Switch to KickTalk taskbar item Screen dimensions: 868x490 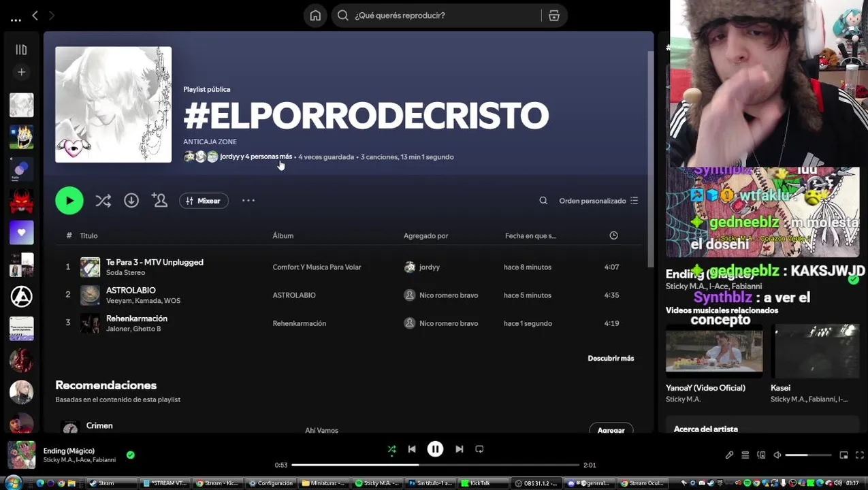coord(484,483)
